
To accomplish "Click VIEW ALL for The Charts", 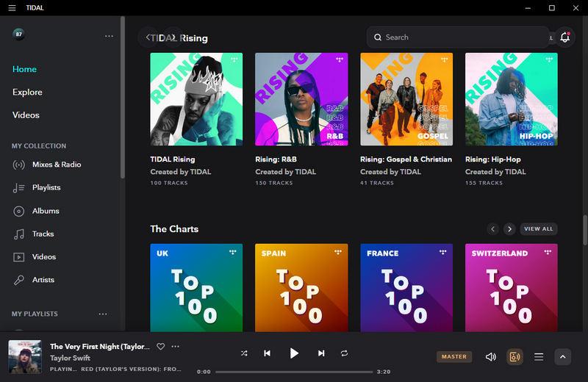I will [x=539, y=228].
